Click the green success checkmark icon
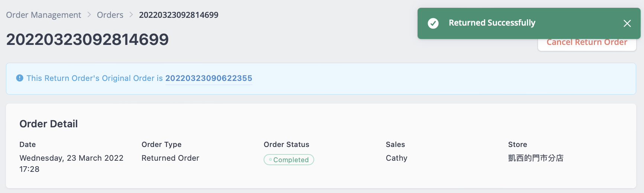This screenshot has width=644, height=193. [x=433, y=23]
